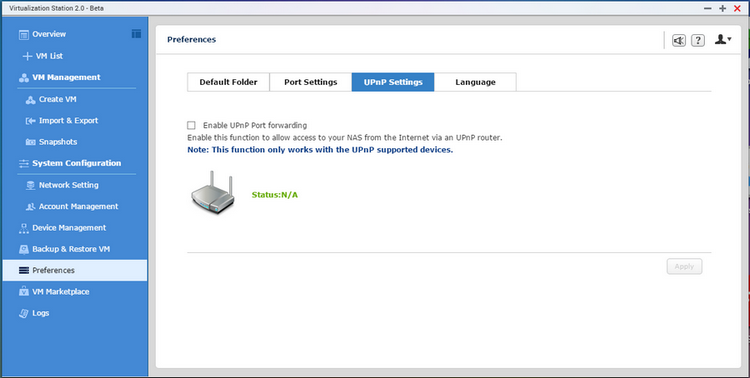Click the System Configuration sliders icon

pos(23,164)
